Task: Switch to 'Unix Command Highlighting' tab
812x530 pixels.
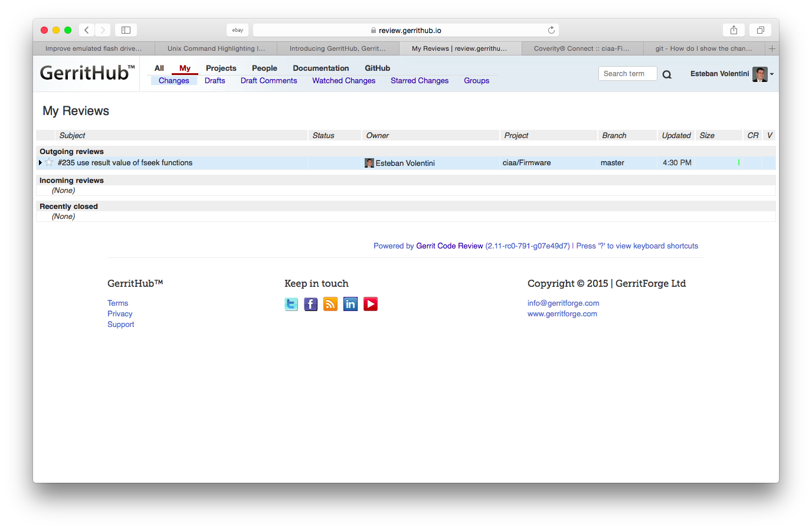Action: coord(216,48)
